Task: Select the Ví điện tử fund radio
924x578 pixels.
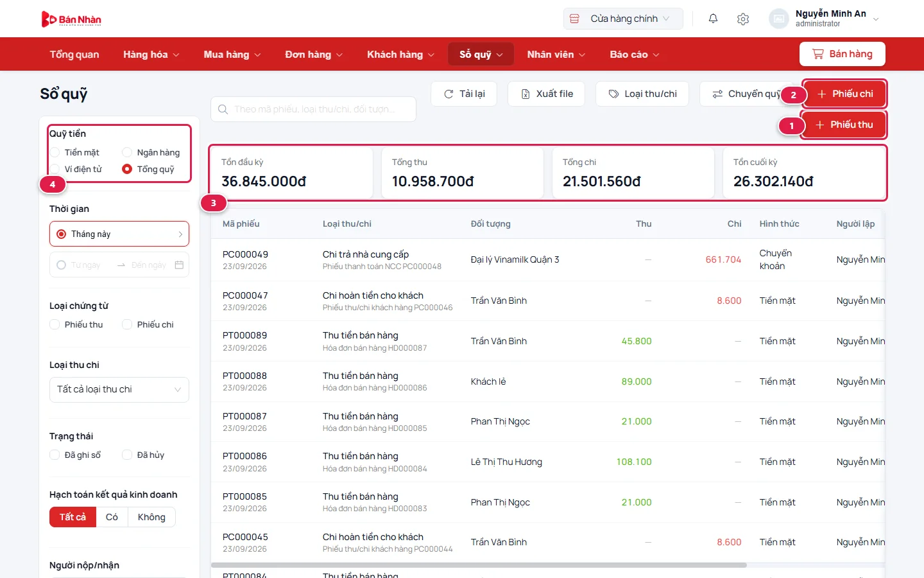Action: (x=55, y=169)
